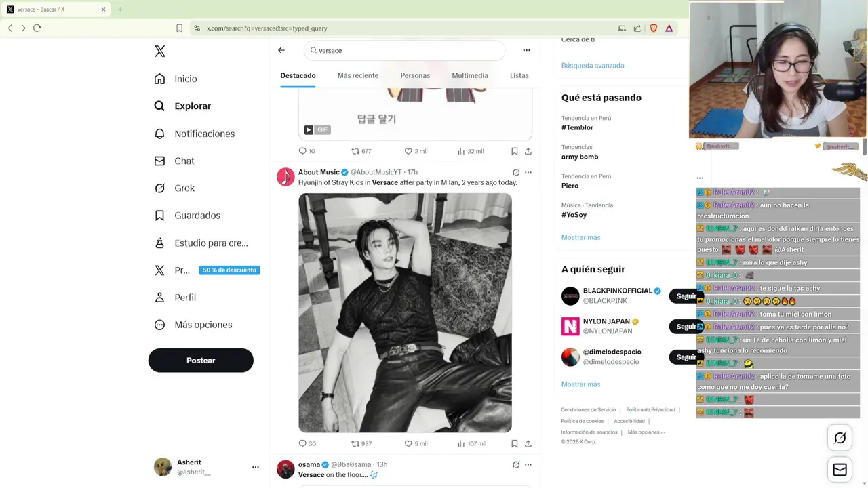Switch to the Listas tab
Image resolution: width=868 pixels, height=488 pixels.
(519, 75)
